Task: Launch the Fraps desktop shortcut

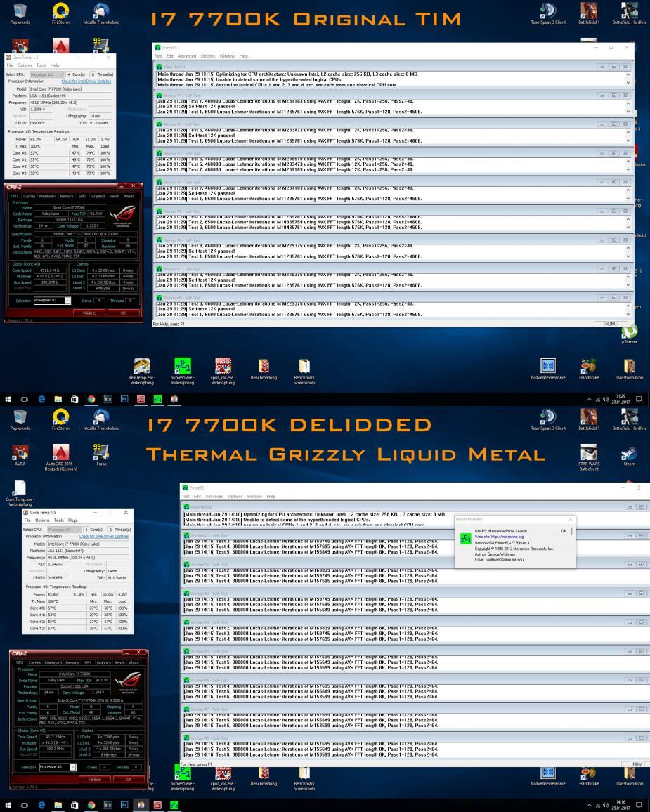Action: coord(101,455)
